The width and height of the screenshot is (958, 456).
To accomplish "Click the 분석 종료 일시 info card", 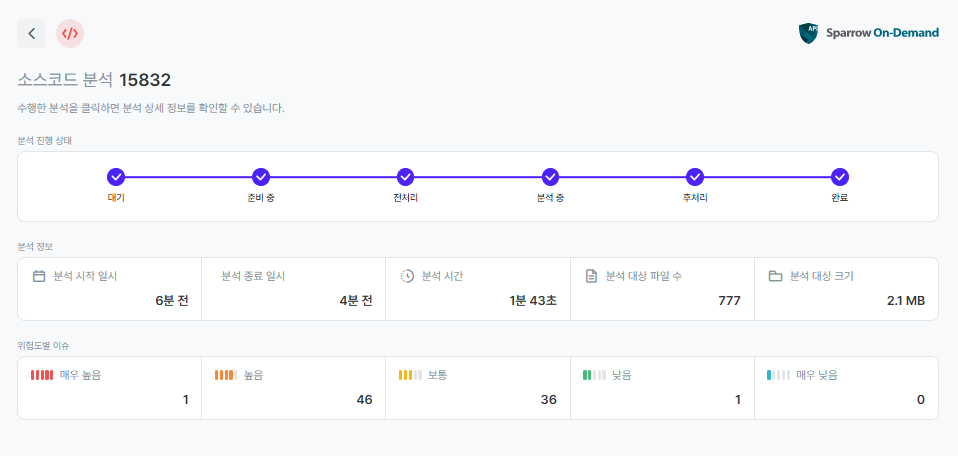I will pyautogui.click(x=293, y=289).
